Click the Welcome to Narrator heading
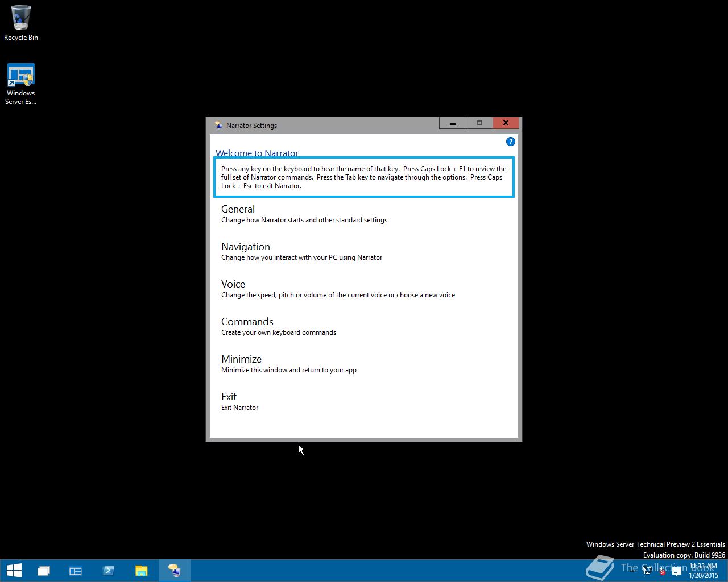Viewport: 728px width, 582px height. (x=257, y=153)
